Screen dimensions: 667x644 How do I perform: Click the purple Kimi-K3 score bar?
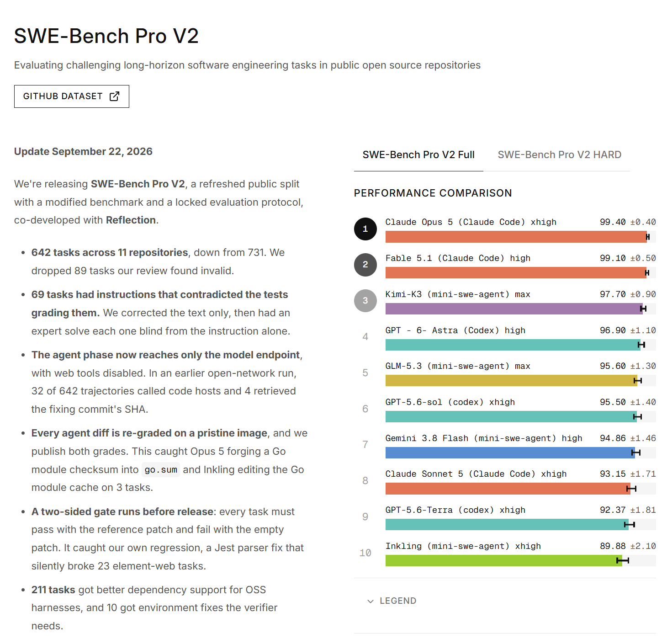tap(514, 309)
